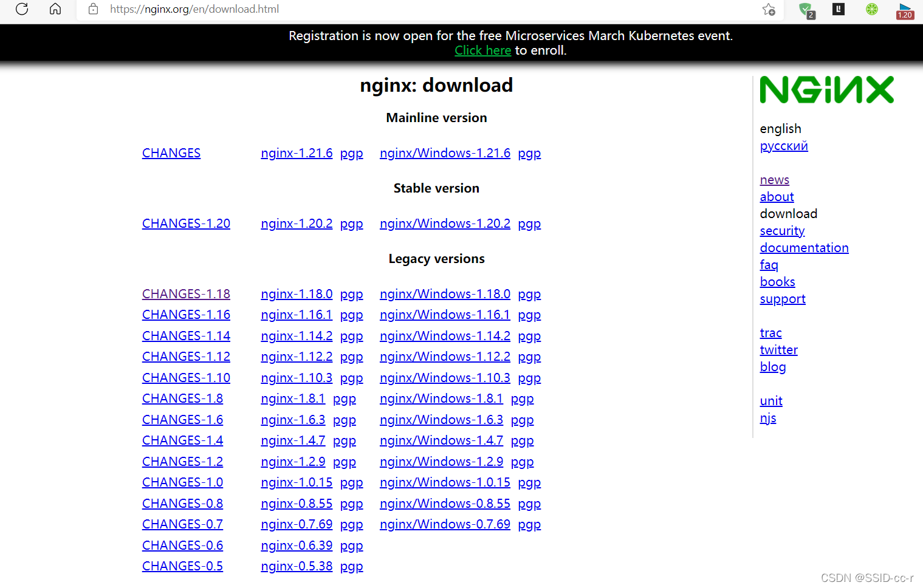Download nginx-1.20.2 stable source

[x=297, y=224]
